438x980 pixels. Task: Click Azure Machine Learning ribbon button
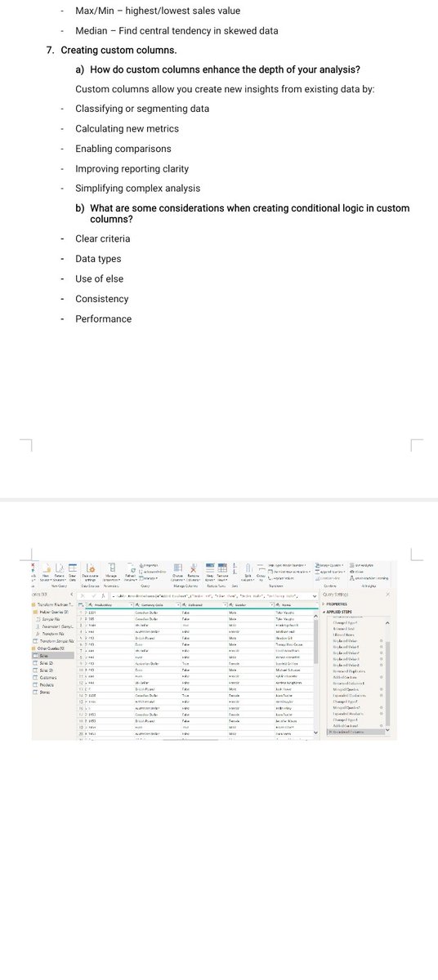coord(370,578)
